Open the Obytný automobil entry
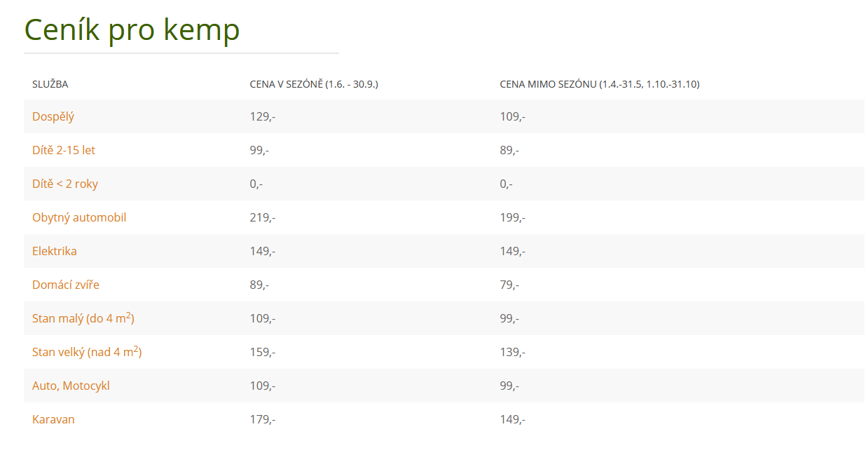 click(79, 217)
